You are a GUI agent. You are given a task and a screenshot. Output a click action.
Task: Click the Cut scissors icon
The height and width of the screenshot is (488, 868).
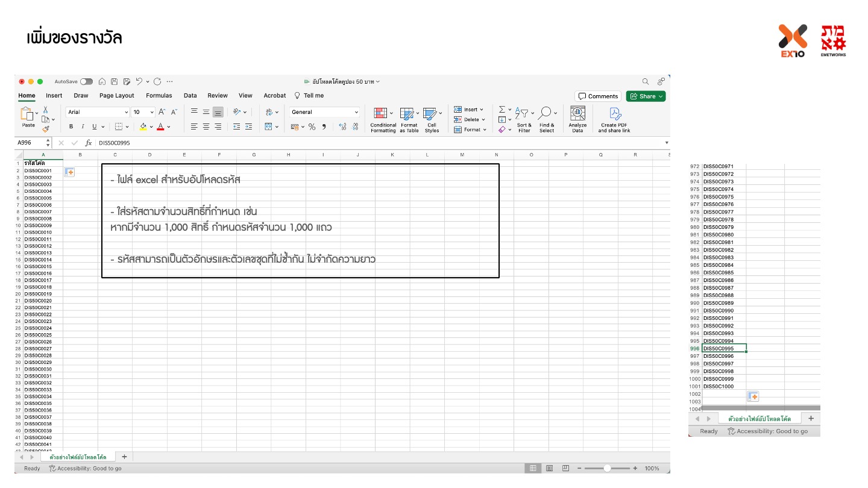46,110
